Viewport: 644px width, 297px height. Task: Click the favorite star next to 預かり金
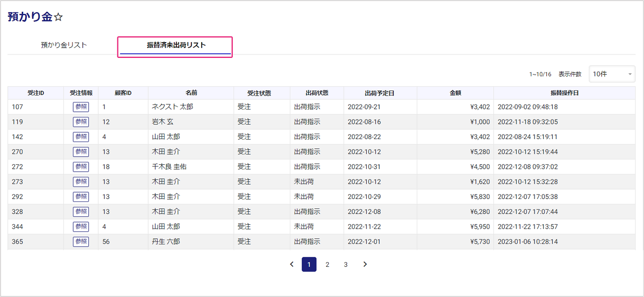(58, 17)
